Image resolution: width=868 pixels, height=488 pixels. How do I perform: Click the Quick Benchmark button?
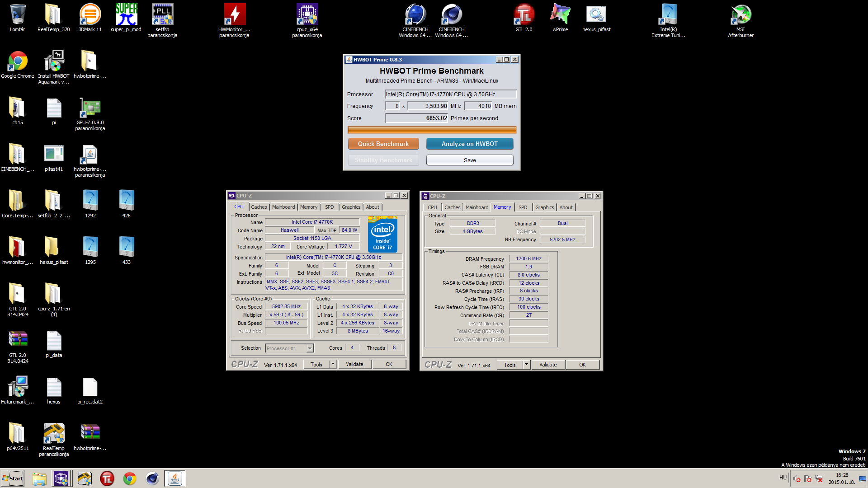[x=383, y=144]
